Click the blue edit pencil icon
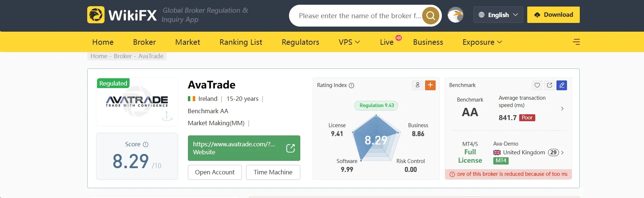Viewport: 644px width, 198px height. (562, 85)
